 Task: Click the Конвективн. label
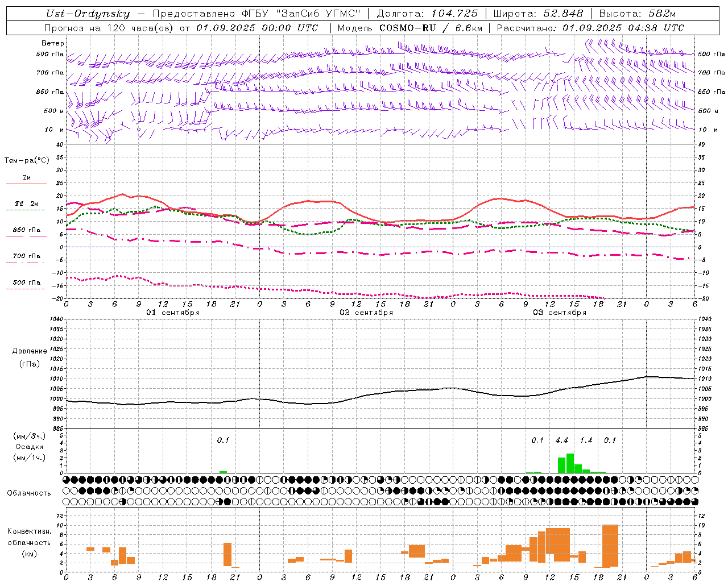click(x=30, y=532)
